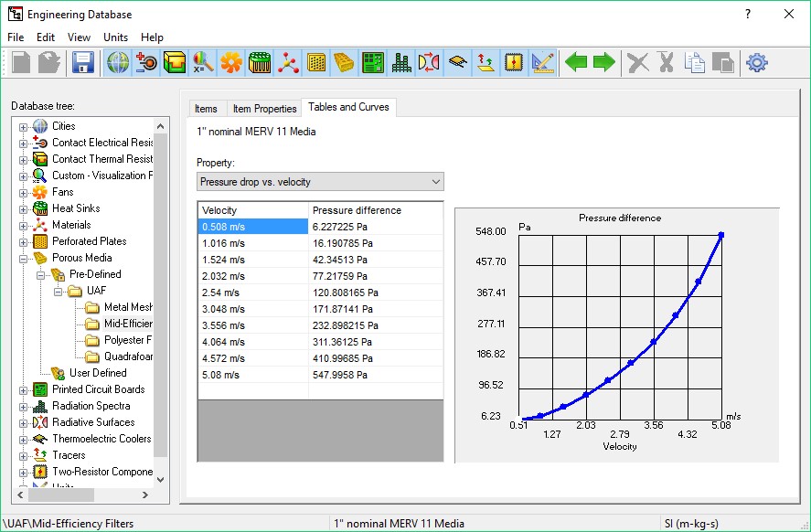
Task: Select the Fans icon in the toolbar
Action: 231,62
